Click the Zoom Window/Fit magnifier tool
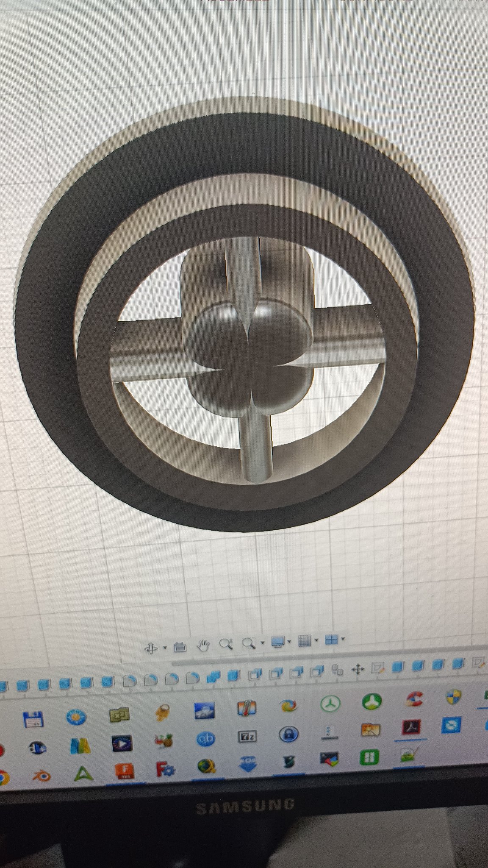Screen dimensions: 488x868 coord(249,643)
